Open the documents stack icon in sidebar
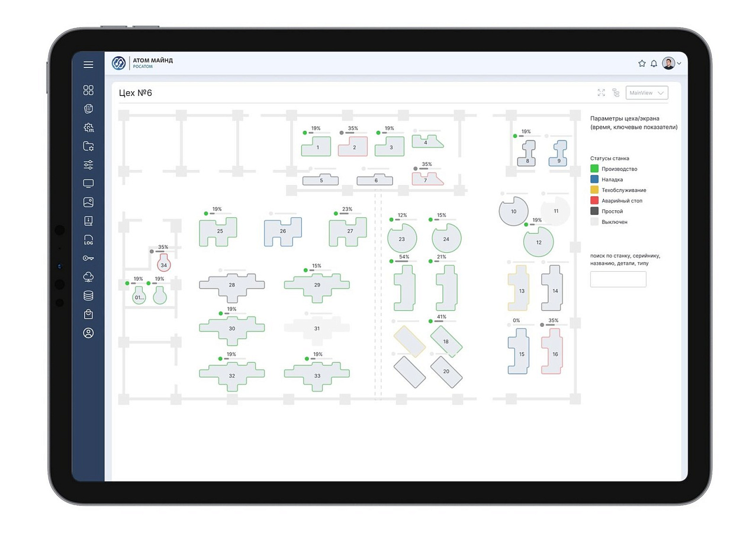 pyautogui.click(x=88, y=109)
